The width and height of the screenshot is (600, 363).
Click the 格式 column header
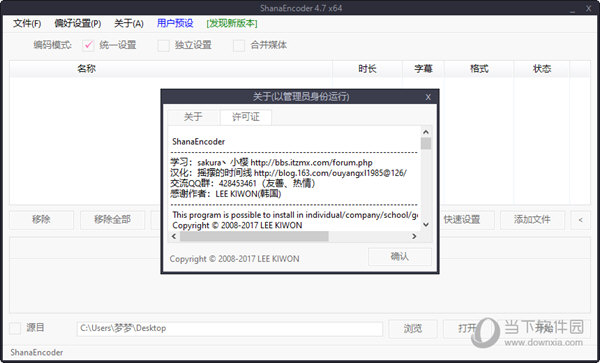point(479,69)
